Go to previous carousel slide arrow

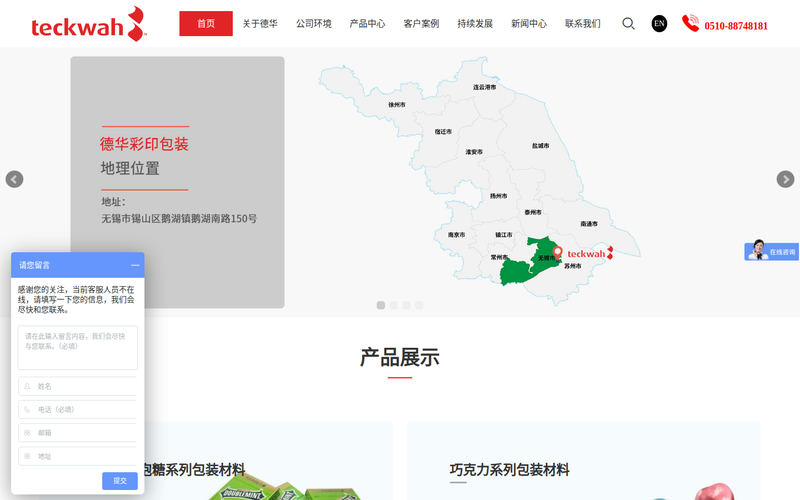tap(14, 179)
